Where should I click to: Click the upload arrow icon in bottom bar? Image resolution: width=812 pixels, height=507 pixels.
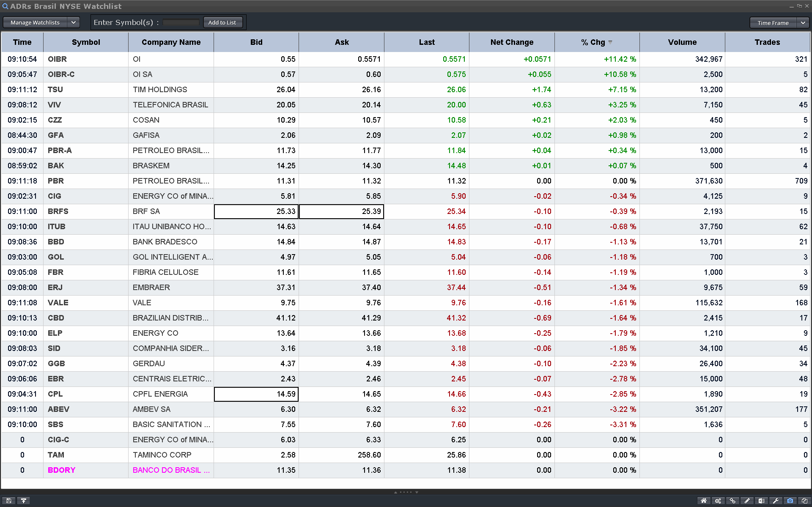click(24, 501)
